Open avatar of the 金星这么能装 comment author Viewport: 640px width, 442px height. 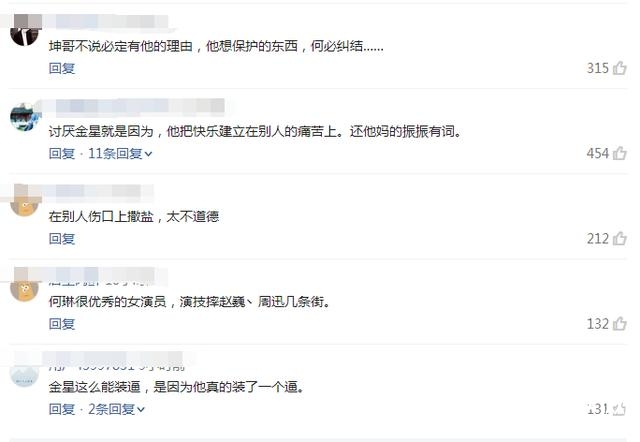point(24,373)
